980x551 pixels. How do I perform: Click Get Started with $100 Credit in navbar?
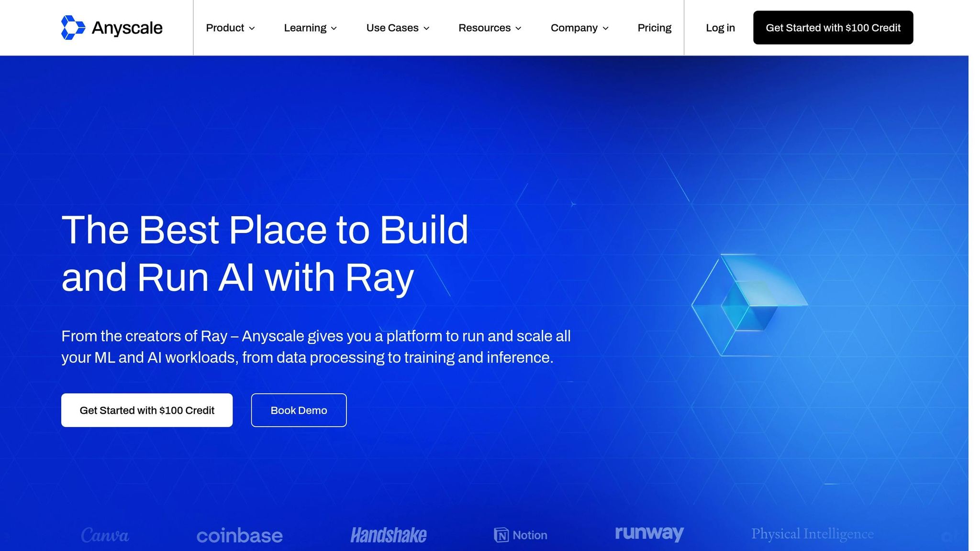(x=833, y=27)
